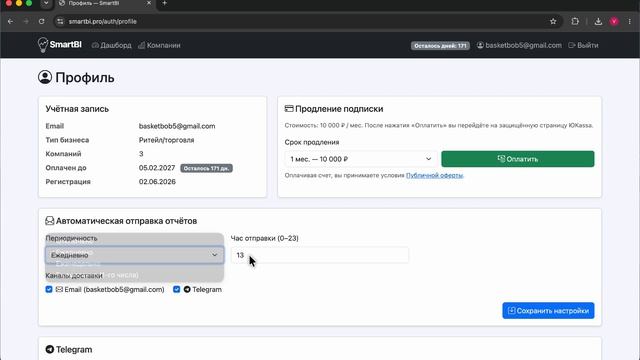The width and height of the screenshot is (640, 360).
Task: Click Выйти to log out
Action: pos(583,45)
